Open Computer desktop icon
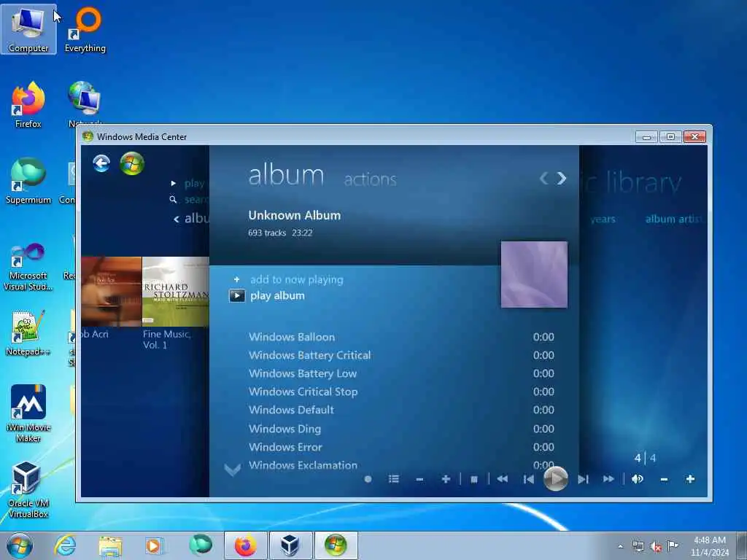 point(28,29)
